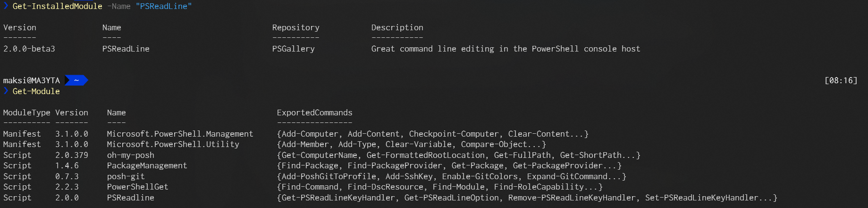
Task: Click the oh-my-posh module name
Action: click(x=131, y=155)
